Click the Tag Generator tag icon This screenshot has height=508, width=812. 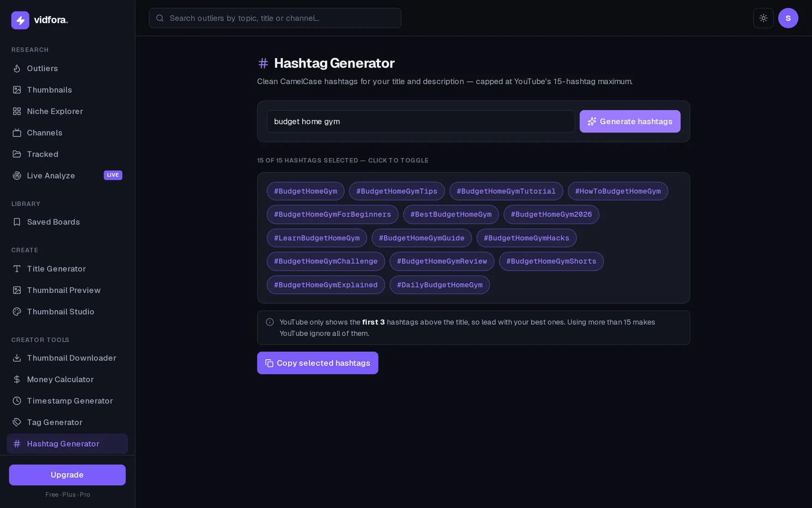click(17, 422)
